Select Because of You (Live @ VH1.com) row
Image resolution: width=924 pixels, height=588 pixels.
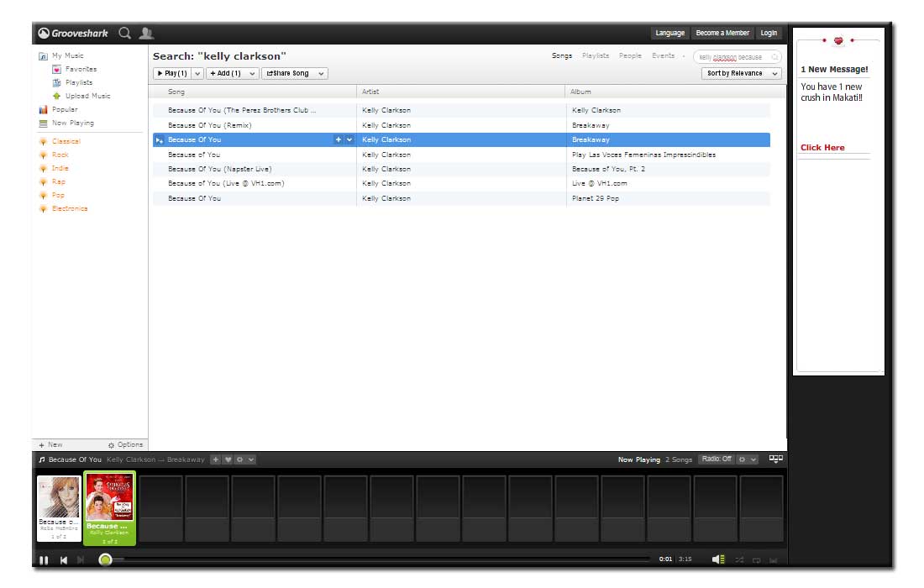pyautogui.click(x=461, y=184)
